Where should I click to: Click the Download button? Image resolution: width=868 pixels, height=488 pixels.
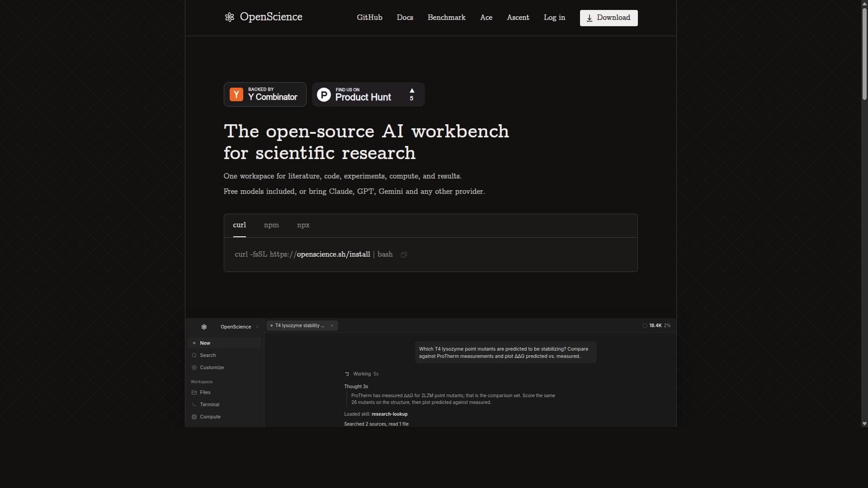pyautogui.click(x=609, y=18)
